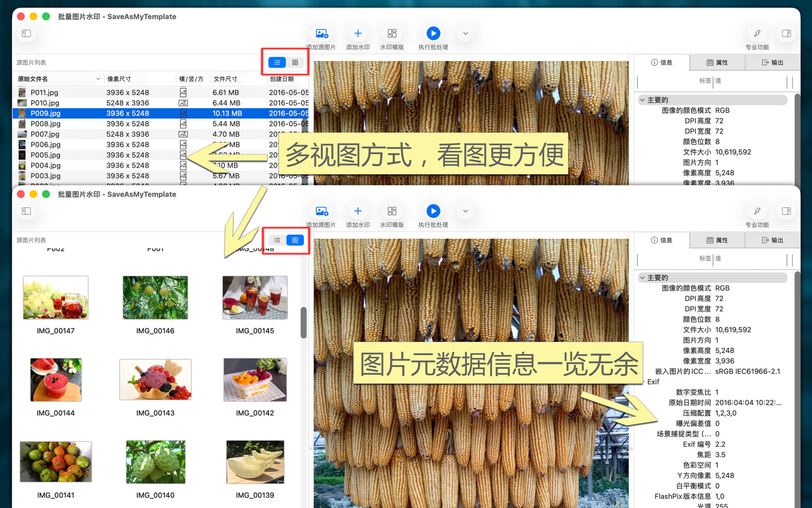The height and width of the screenshot is (508, 812).
Task: Select the active grid view toggle above the thumbnails
Action: (x=295, y=240)
